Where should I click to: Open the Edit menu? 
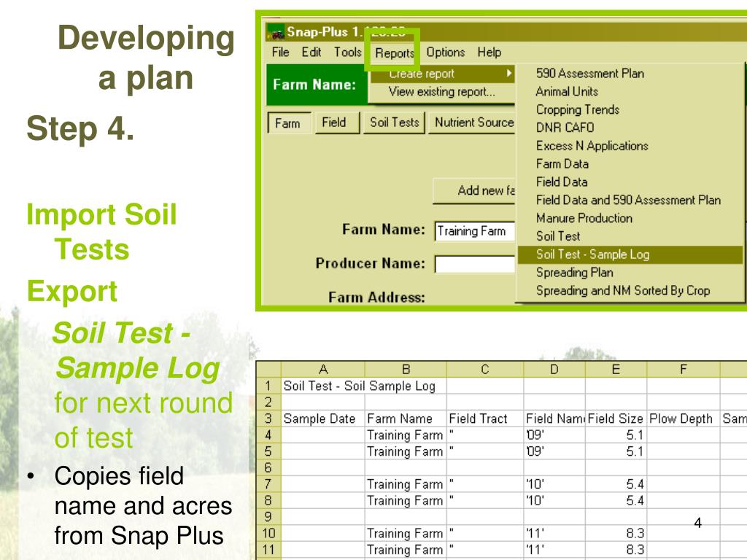click(311, 52)
